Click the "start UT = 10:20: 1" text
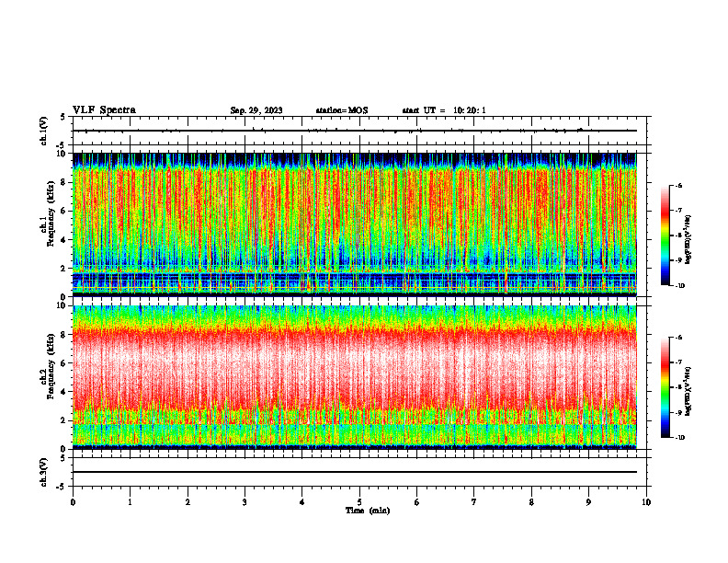This screenshot has width=728, height=563. coord(444,110)
